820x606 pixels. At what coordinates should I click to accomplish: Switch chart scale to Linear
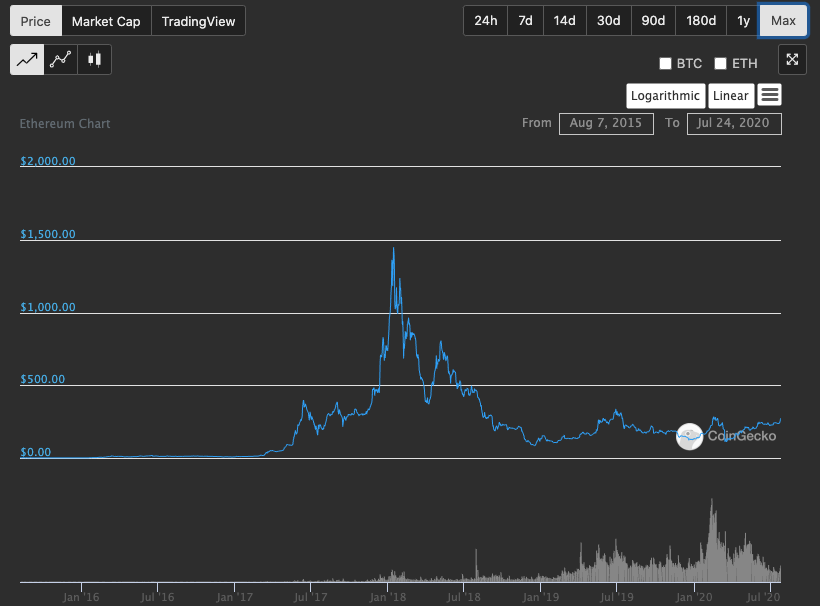[731, 96]
